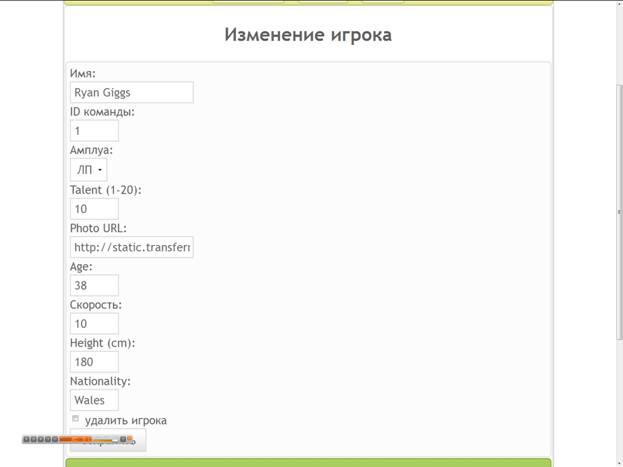This screenshot has width=623, height=467.
Task: Click the Nationality: label
Action: [100, 381]
